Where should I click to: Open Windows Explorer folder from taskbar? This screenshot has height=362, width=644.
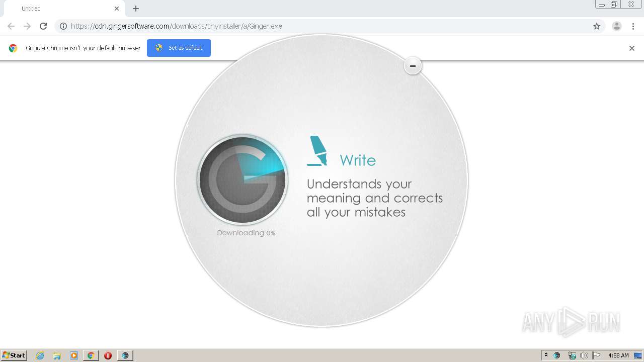[x=57, y=355]
